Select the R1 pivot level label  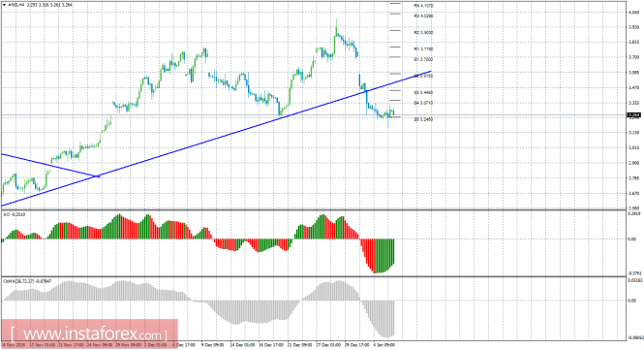click(x=423, y=49)
